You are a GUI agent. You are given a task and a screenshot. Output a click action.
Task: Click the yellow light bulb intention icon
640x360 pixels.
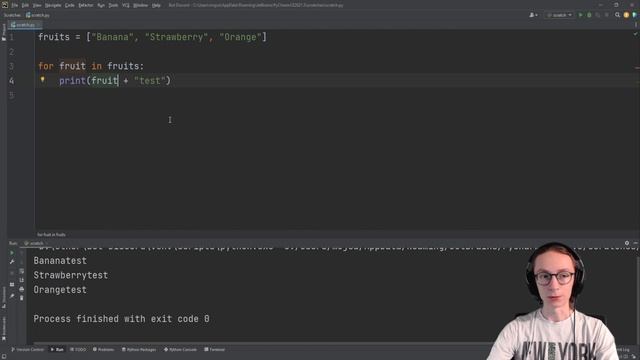point(42,80)
